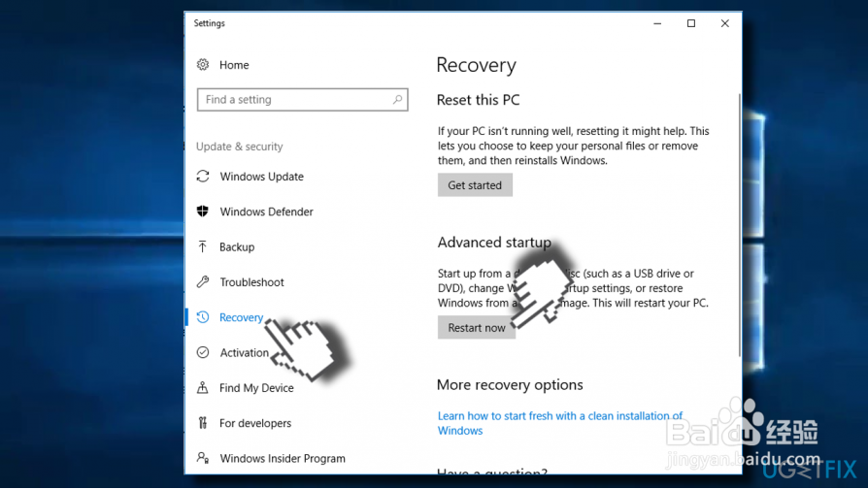Open the Activation settings
The height and width of the screenshot is (489, 868).
point(244,352)
